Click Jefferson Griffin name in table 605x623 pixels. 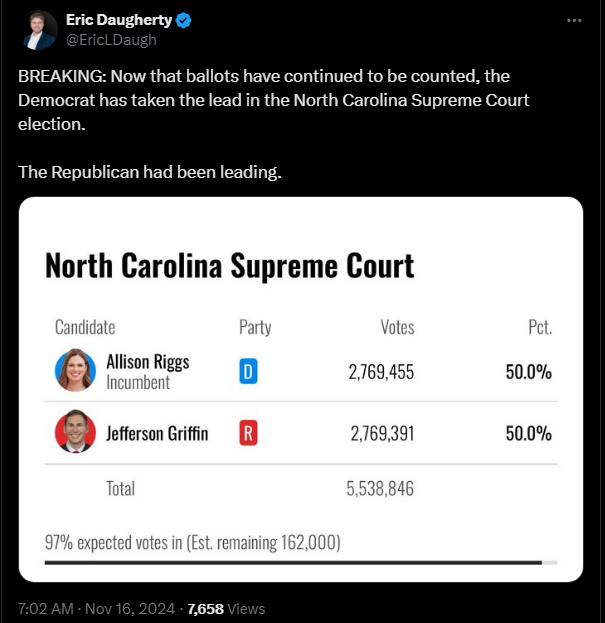pos(157,433)
